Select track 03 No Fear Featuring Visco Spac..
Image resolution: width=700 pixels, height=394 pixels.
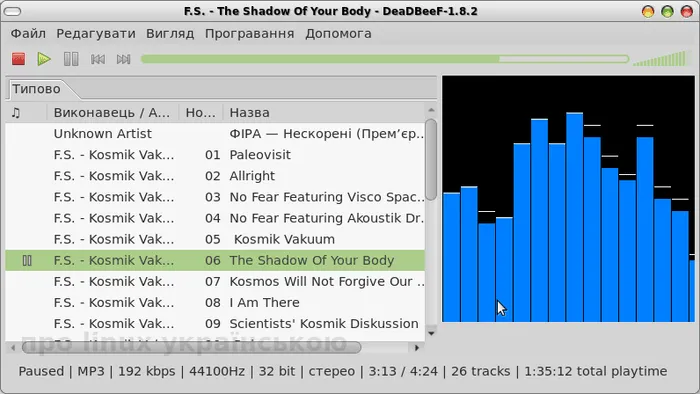pyautogui.click(x=215, y=197)
